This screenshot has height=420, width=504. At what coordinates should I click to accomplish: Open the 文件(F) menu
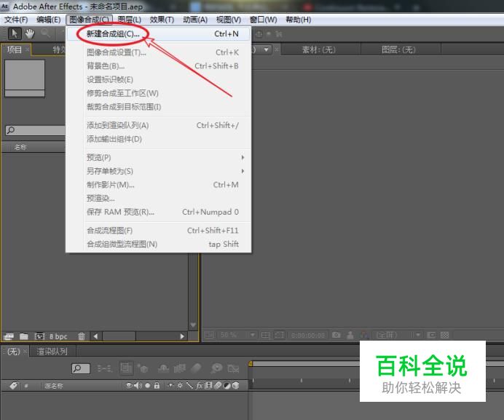coord(16,20)
